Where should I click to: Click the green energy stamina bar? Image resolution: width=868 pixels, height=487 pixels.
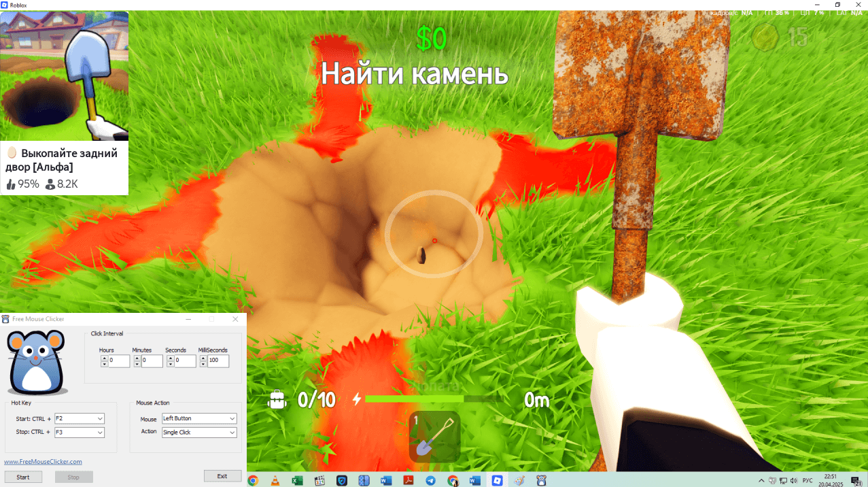(x=415, y=399)
